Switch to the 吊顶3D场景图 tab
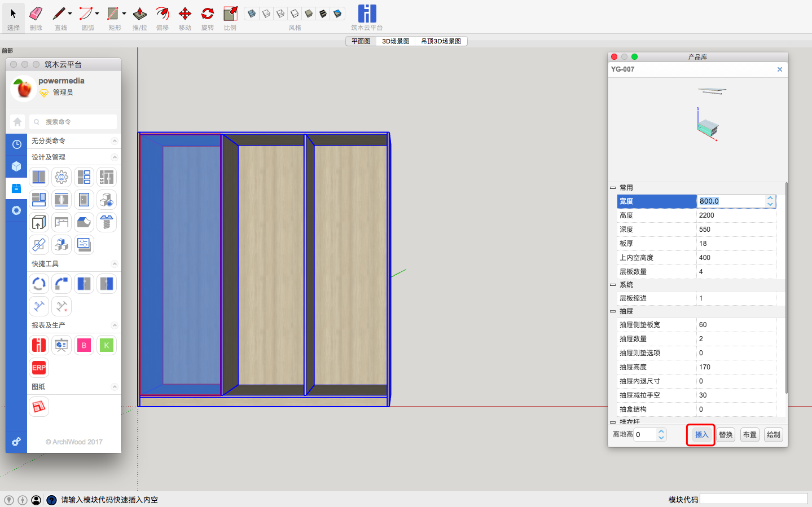The width and height of the screenshot is (812, 507). point(441,41)
